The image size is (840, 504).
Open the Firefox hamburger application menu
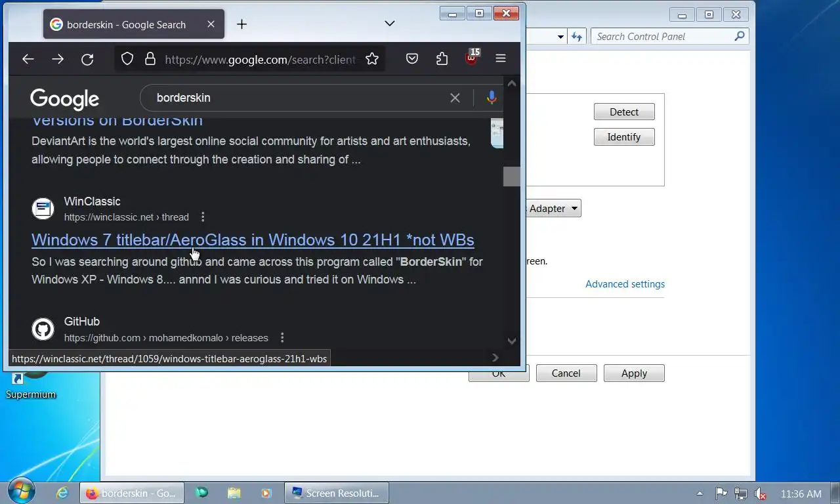click(501, 59)
